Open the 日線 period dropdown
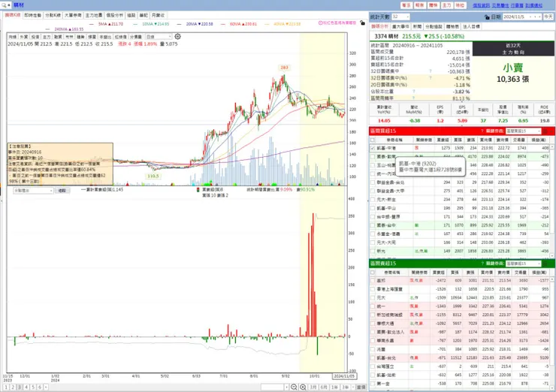This screenshot has height=392, width=556. pyautogui.click(x=159, y=37)
